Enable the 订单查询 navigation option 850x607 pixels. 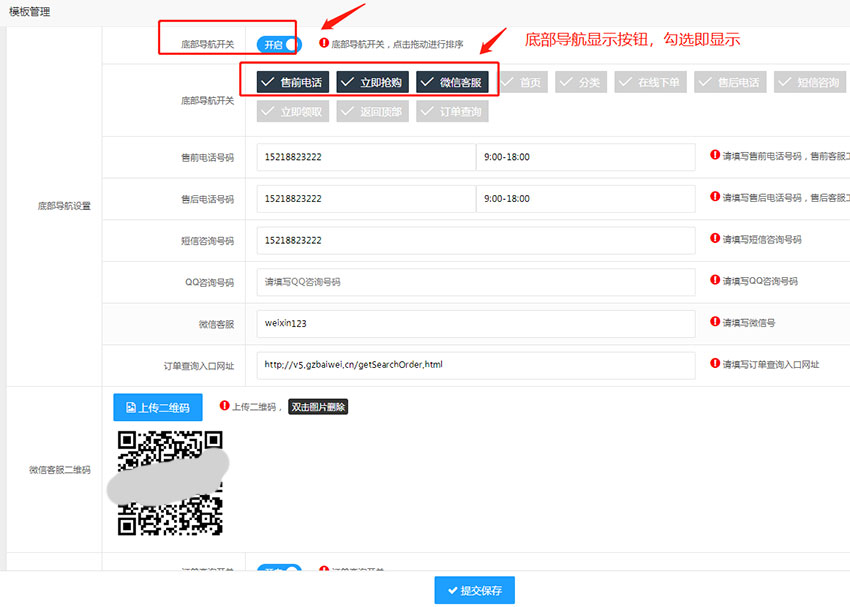pos(452,112)
